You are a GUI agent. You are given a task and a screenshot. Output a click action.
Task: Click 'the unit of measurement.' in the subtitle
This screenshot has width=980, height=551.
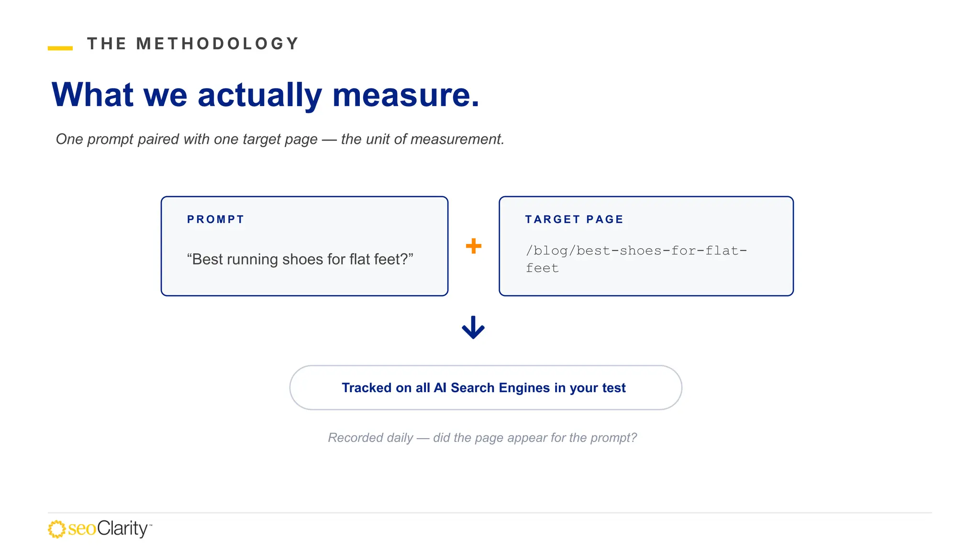coord(423,139)
